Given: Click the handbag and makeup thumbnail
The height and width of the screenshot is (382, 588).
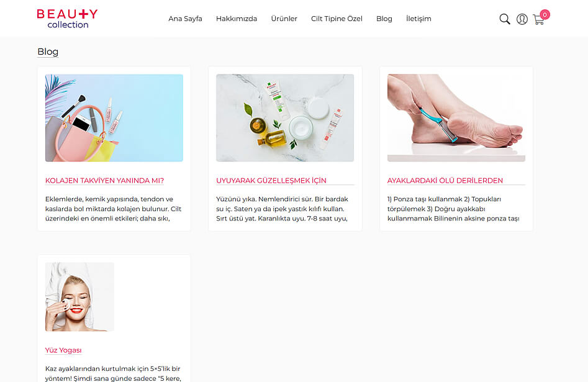Looking at the screenshot, I should pyautogui.click(x=114, y=118).
